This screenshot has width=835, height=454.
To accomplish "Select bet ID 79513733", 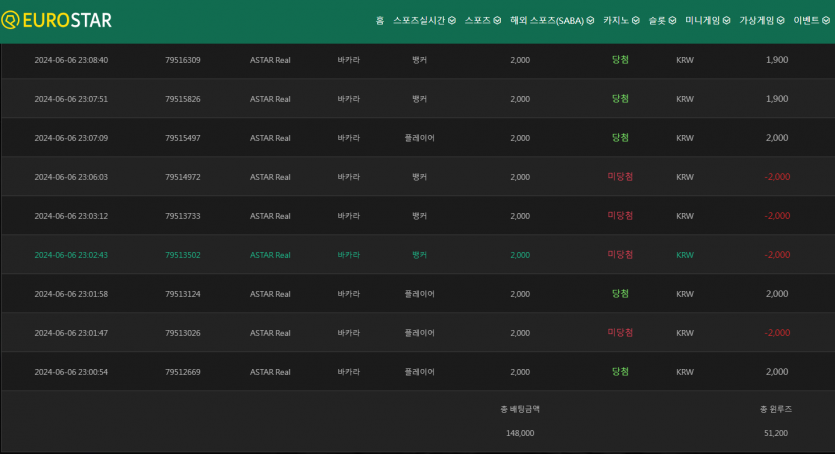I will point(183,216).
